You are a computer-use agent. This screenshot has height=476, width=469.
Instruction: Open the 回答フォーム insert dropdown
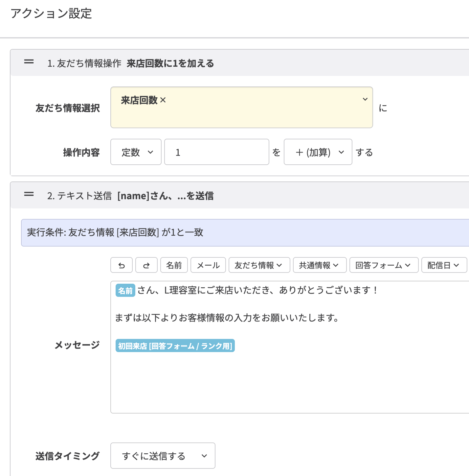384,265
